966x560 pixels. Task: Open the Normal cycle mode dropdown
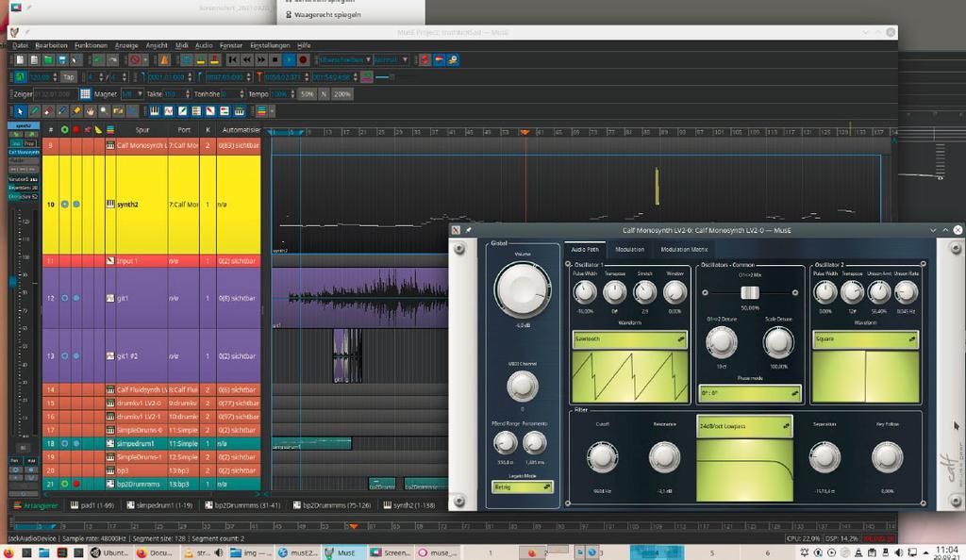(x=391, y=59)
